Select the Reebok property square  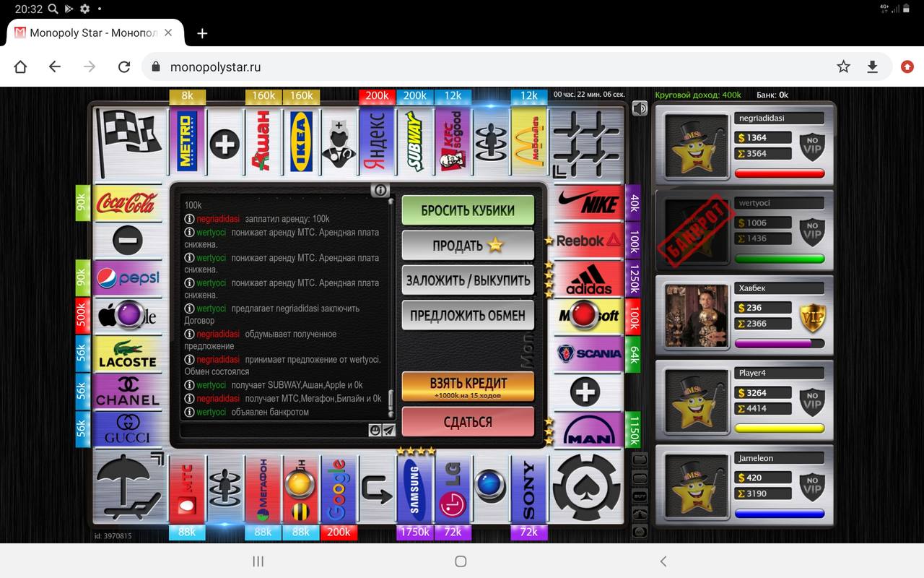point(589,241)
